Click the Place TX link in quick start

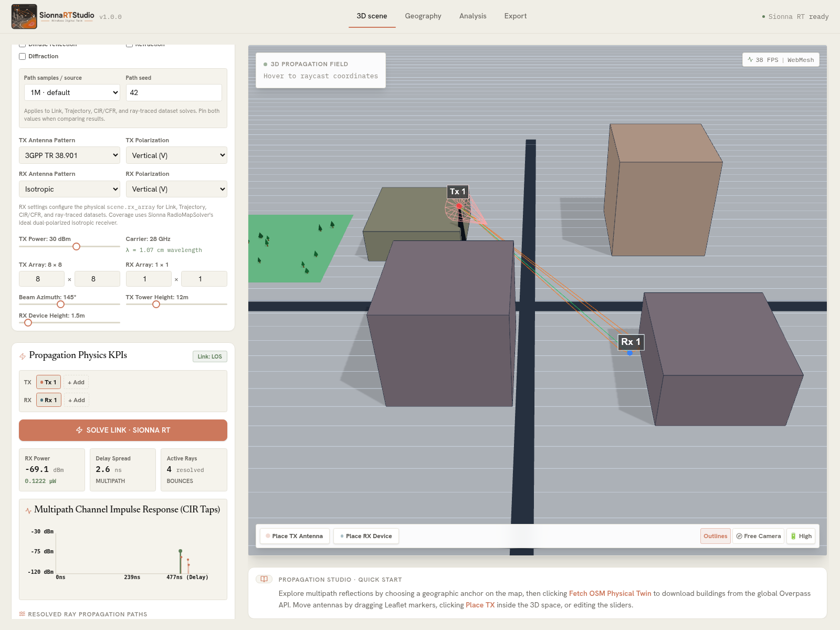click(480, 605)
